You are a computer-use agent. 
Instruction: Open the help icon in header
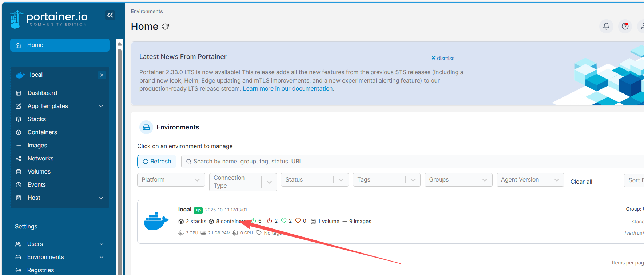click(625, 26)
